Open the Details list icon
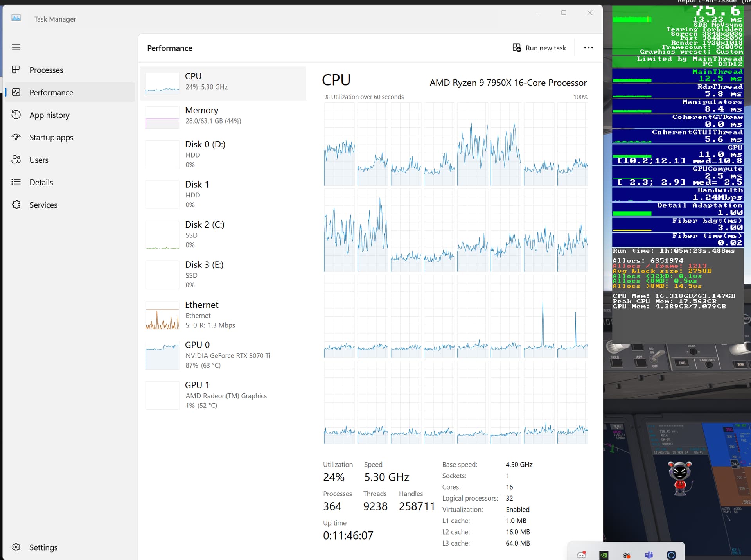The image size is (751, 560). [16, 182]
